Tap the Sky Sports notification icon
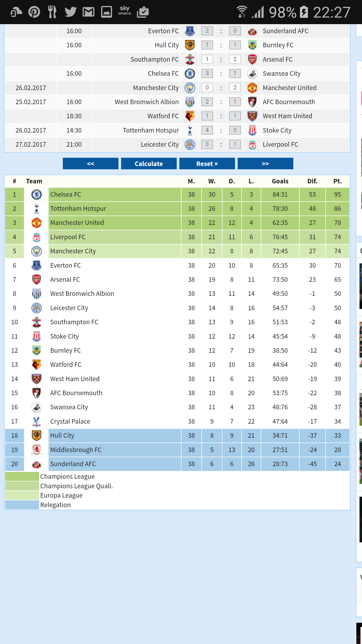Image resolution: width=362 pixels, height=644 pixels. tap(125, 11)
